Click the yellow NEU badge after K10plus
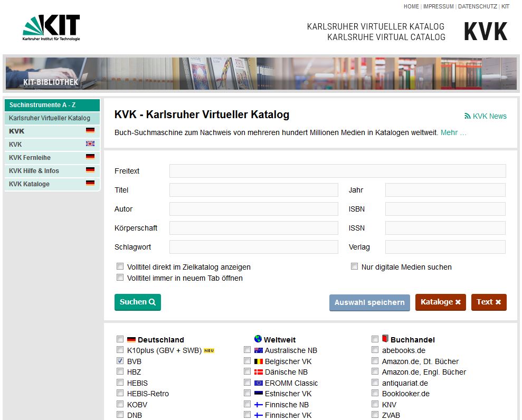Screen dimensions: 522x420 coord(209,350)
